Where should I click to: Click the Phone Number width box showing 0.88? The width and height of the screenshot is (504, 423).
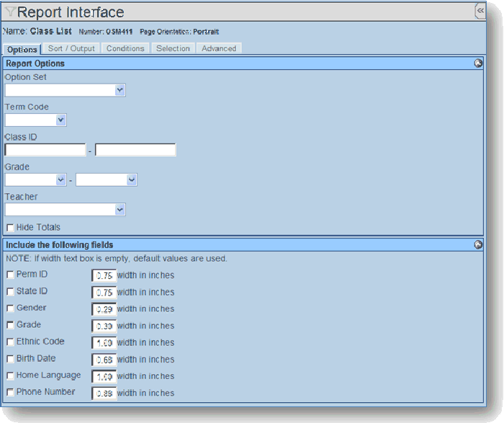tap(104, 393)
